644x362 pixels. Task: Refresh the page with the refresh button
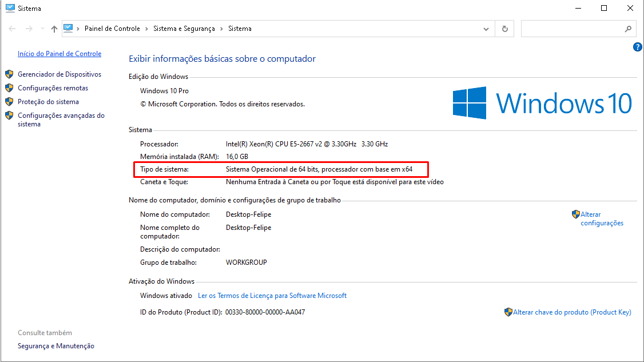tap(505, 29)
